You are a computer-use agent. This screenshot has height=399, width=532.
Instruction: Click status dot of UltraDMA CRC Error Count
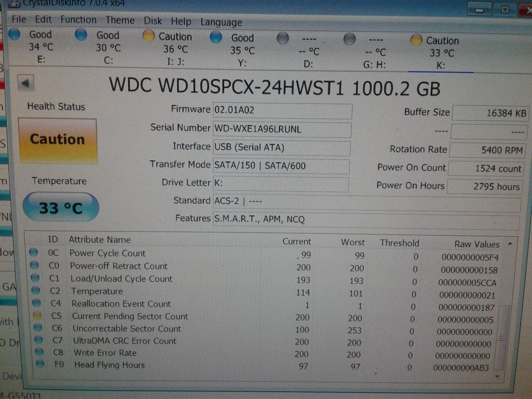coord(38,340)
